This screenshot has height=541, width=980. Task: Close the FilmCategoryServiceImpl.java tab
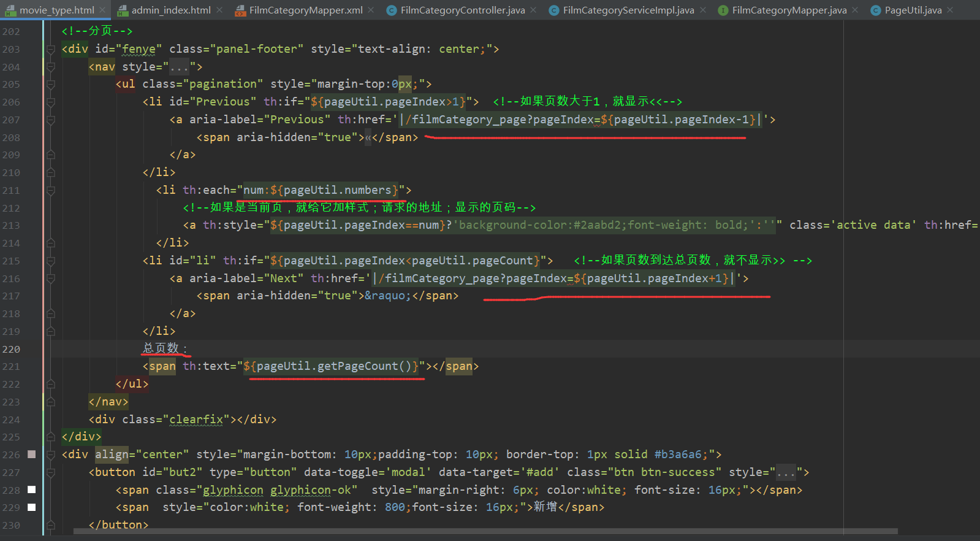click(x=703, y=10)
